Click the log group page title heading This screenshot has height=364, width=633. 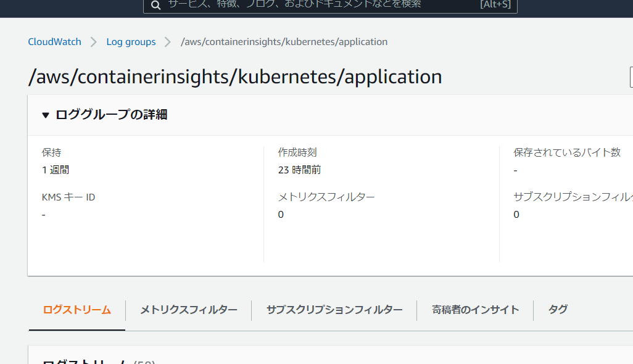(x=234, y=77)
